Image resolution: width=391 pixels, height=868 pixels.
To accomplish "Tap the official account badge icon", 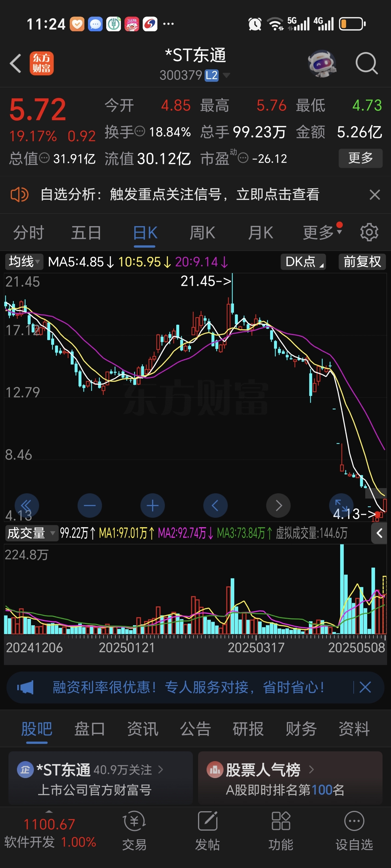I will click(25, 770).
